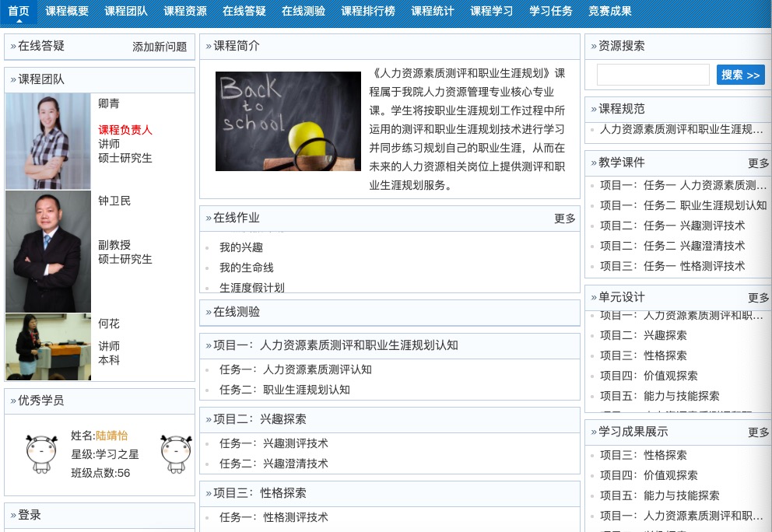The height and width of the screenshot is (532, 772).
Task: Click the Back to School course image
Action: (288, 121)
